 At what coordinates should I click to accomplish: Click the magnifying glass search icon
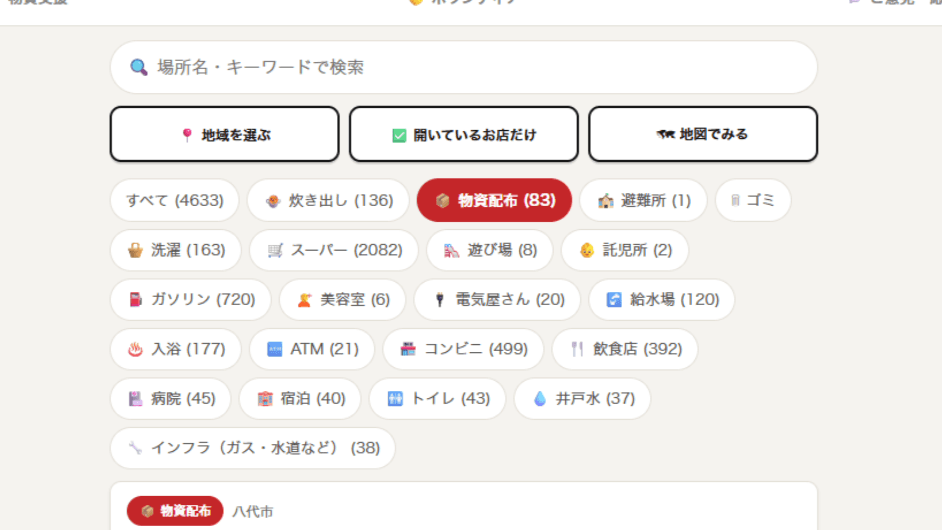coord(139,67)
